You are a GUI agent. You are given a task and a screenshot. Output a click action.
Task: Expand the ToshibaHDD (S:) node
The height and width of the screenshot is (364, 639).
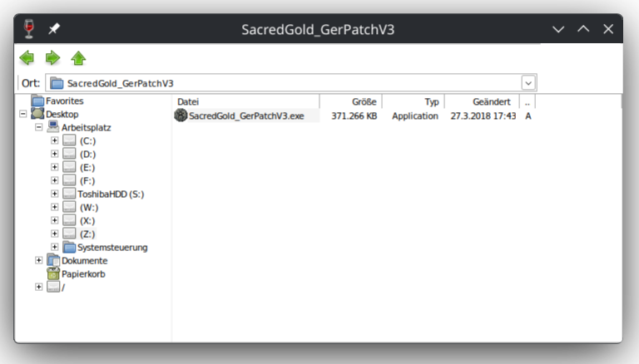(x=55, y=194)
